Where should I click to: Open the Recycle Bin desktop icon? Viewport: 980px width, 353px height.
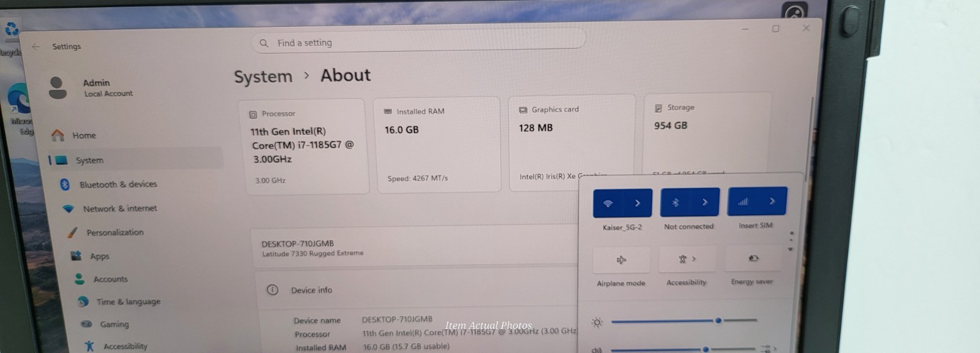pos(11,36)
